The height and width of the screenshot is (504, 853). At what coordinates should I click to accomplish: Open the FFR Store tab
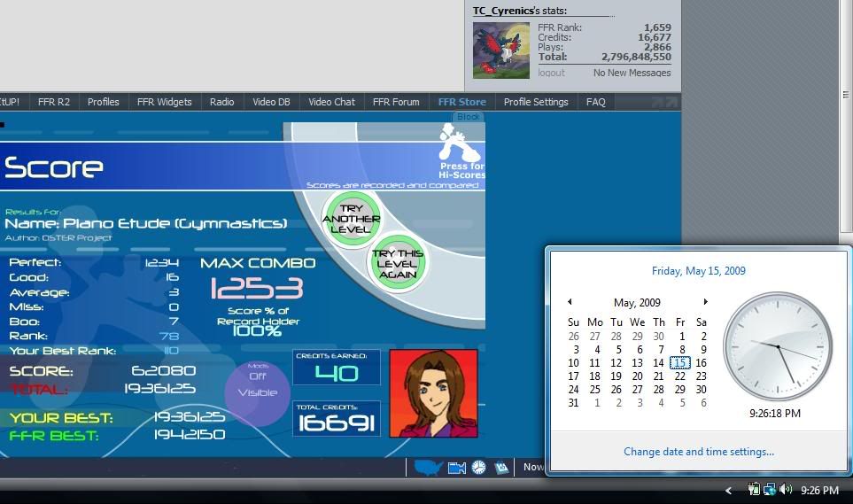pos(461,102)
